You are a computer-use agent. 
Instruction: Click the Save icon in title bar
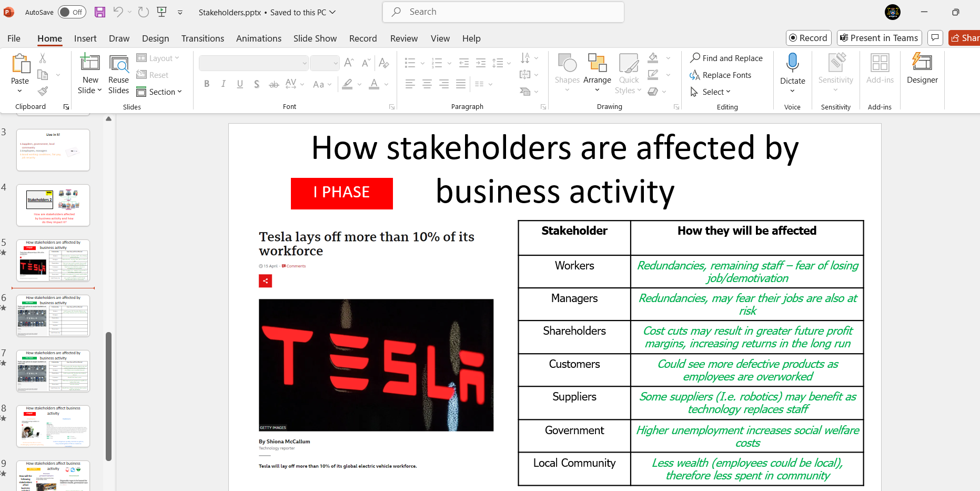pyautogui.click(x=100, y=12)
